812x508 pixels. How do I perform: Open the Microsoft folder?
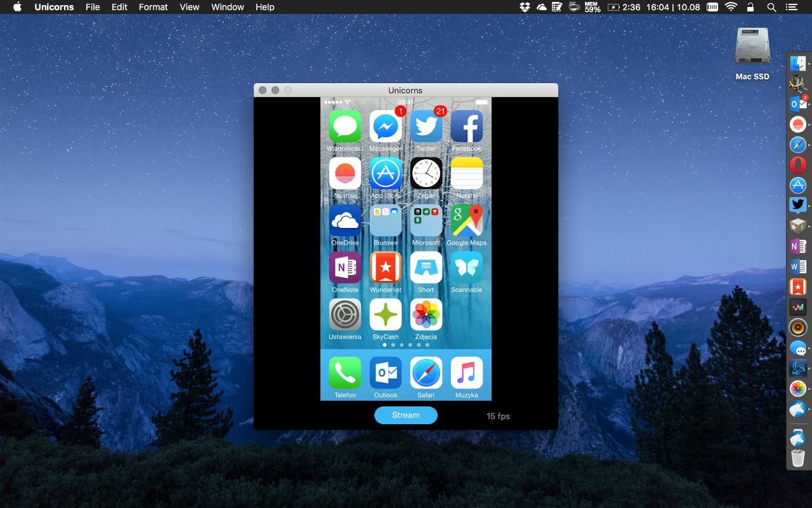point(426,220)
